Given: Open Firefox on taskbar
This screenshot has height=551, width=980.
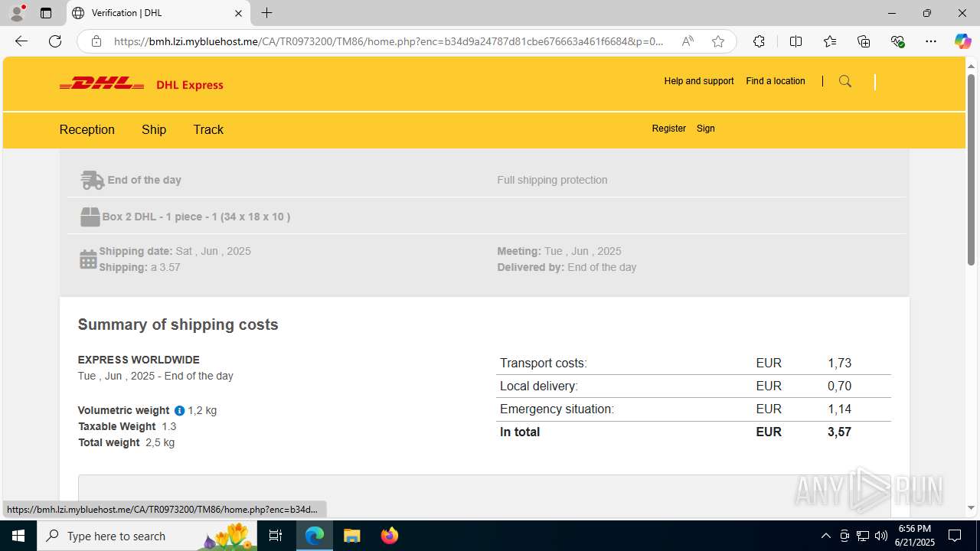Looking at the screenshot, I should tap(390, 536).
